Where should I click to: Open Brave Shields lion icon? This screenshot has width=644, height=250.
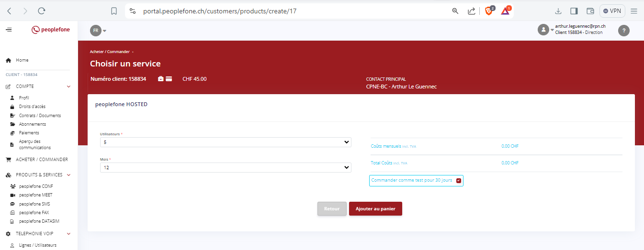489,11
